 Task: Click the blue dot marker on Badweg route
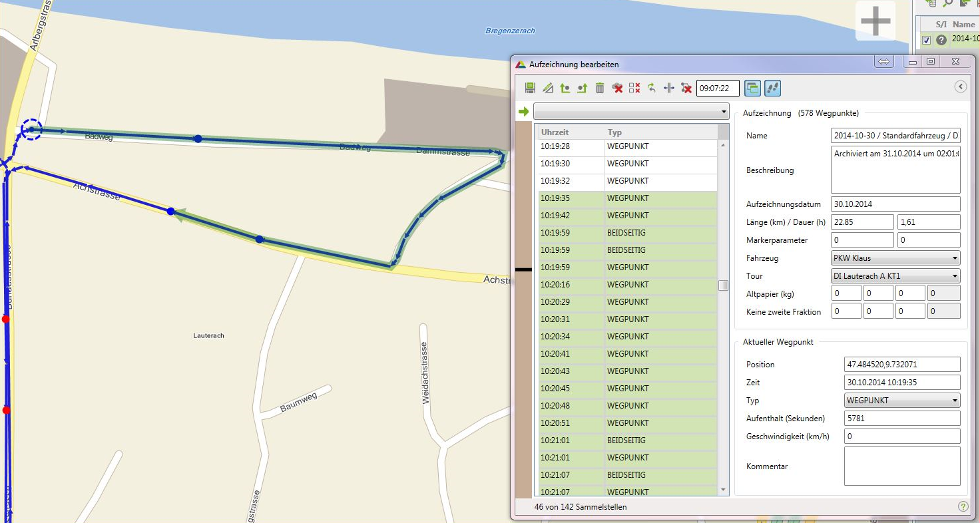198,139
